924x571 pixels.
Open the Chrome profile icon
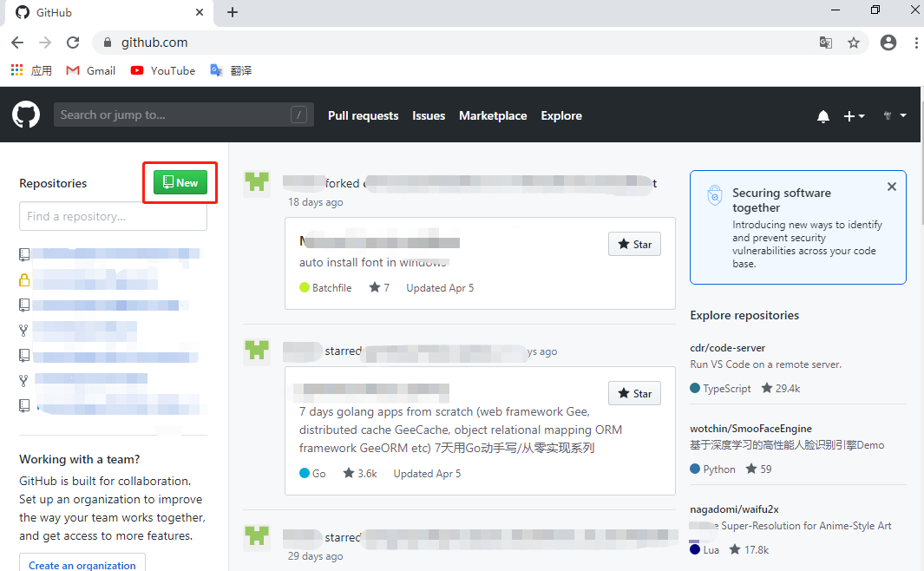point(888,43)
